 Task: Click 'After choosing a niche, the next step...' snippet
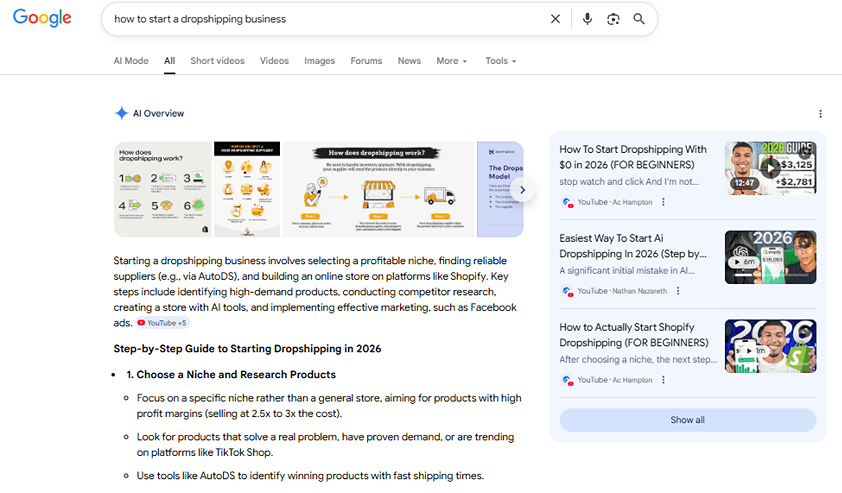(x=638, y=359)
